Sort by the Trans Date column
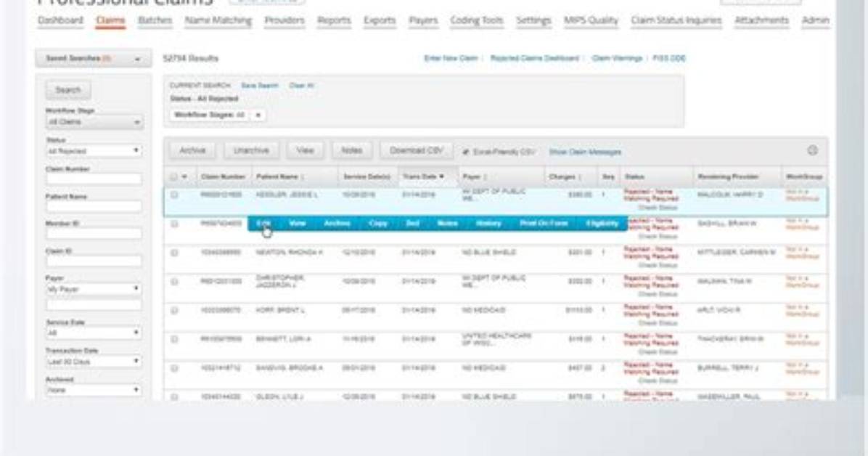The width and height of the screenshot is (868, 456). pos(424,176)
